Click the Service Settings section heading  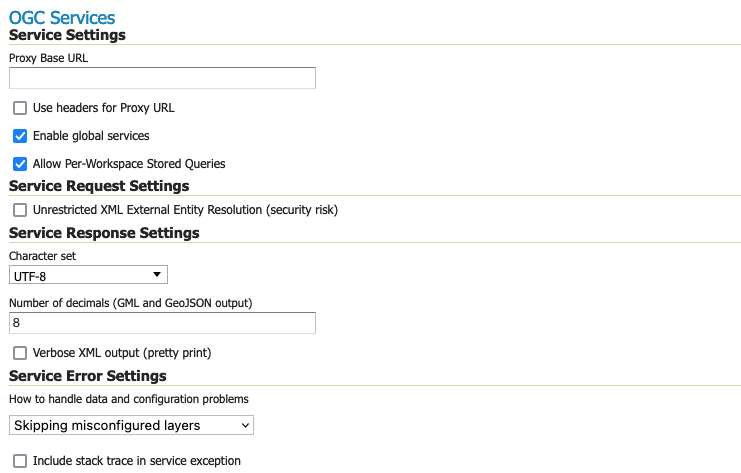[67, 35]
